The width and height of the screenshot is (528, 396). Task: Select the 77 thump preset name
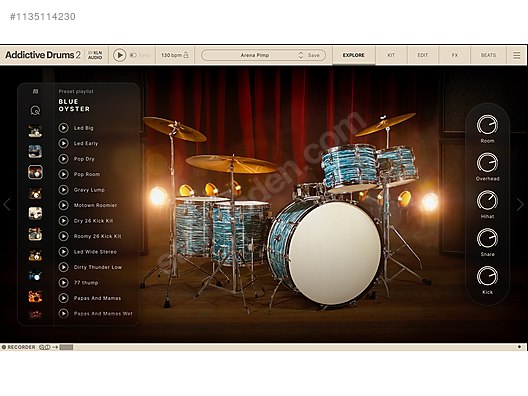86,283
